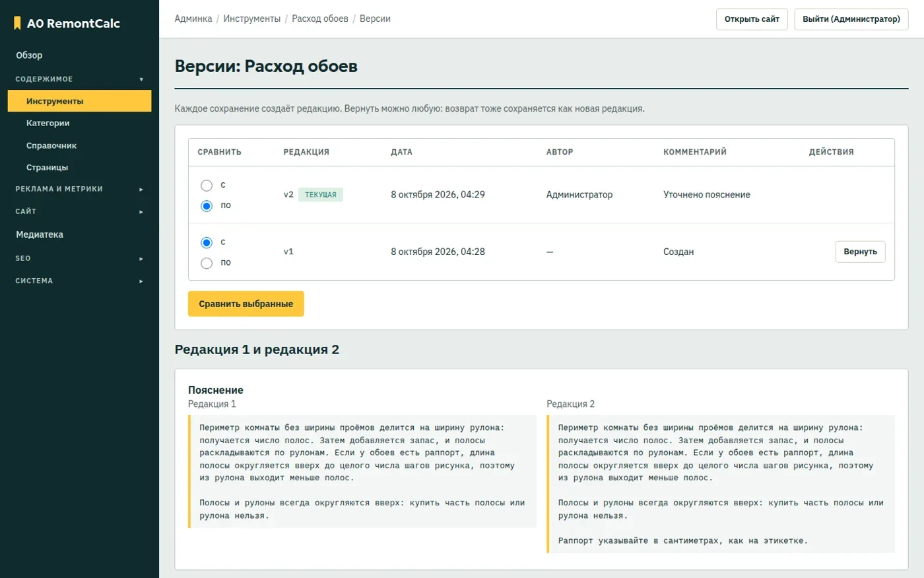Click the Сравнить выбранные button
This screenshot has width=924, height=578.
coord(246,304)
